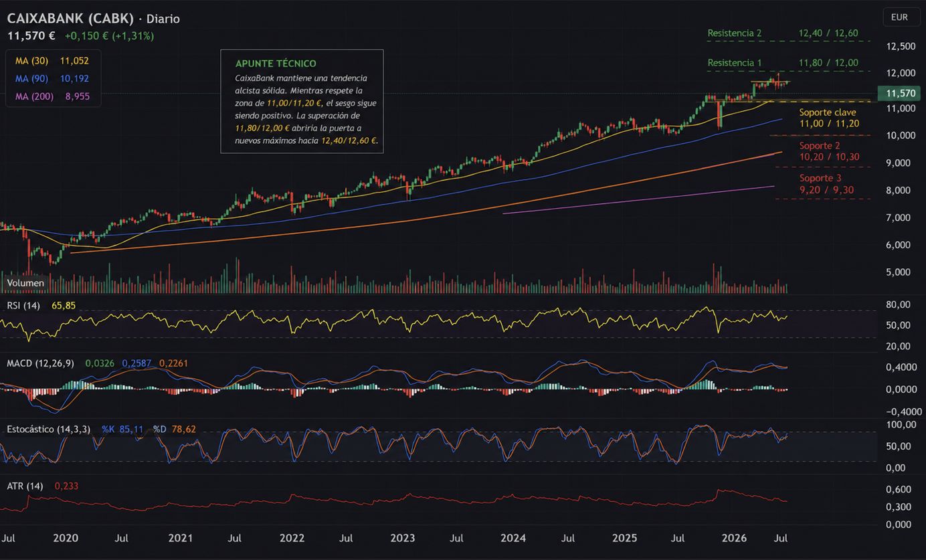Click the MA (30) value 11,052

point(74,60)
